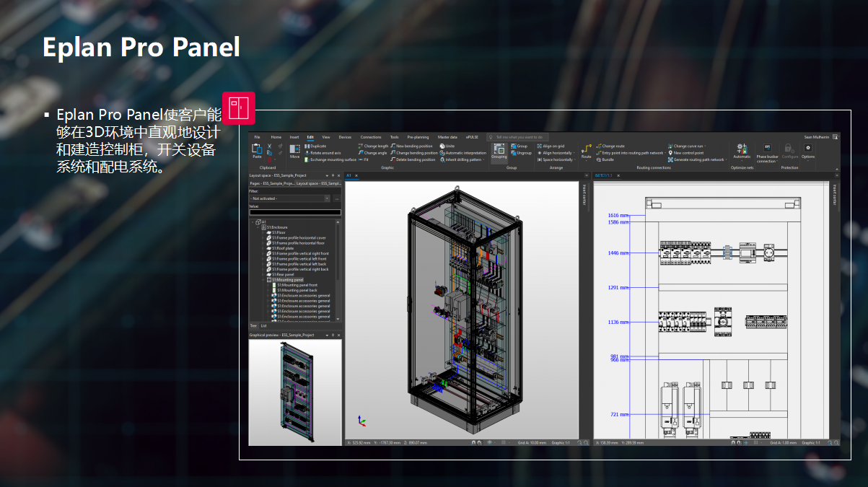Click Duplicate in the Graphic group
Viewport: 868px width, 487px height.
[x=315, y=146]
